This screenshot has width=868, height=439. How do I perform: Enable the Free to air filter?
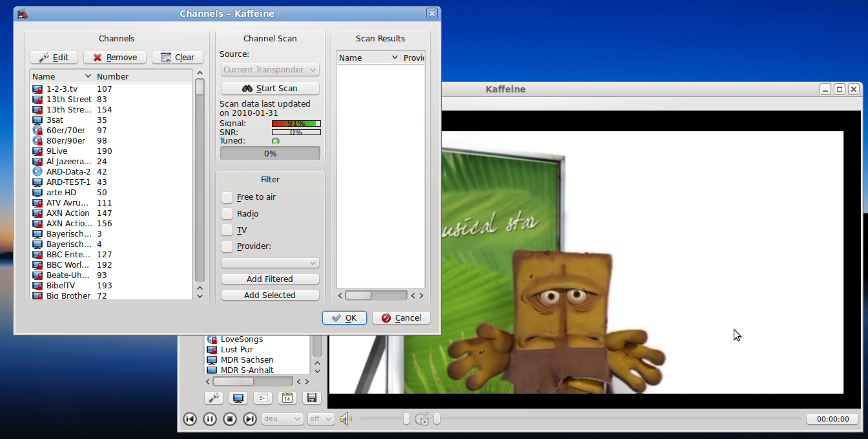tap(227, 197)
